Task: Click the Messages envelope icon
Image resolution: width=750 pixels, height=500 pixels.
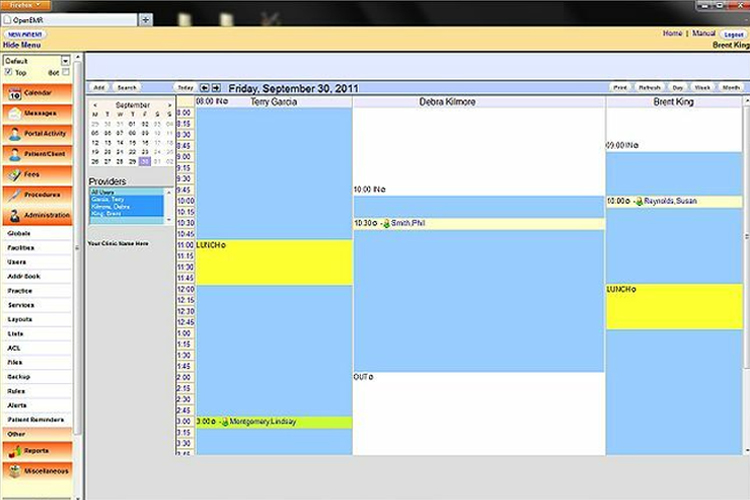Action: click(13, 113)
